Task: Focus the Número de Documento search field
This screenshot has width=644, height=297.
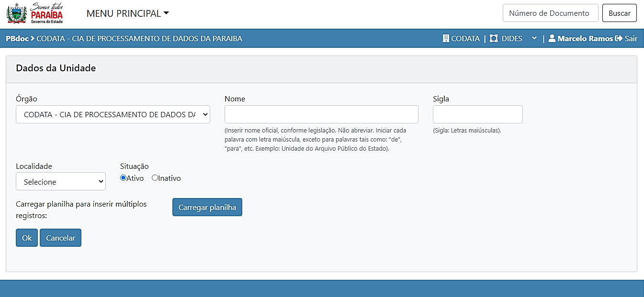Action: 550,13
